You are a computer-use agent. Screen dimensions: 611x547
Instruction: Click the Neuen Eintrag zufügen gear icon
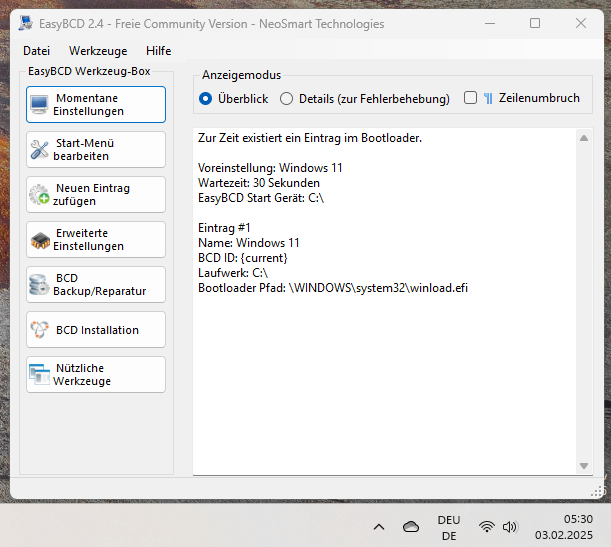[x=39, y=194]
